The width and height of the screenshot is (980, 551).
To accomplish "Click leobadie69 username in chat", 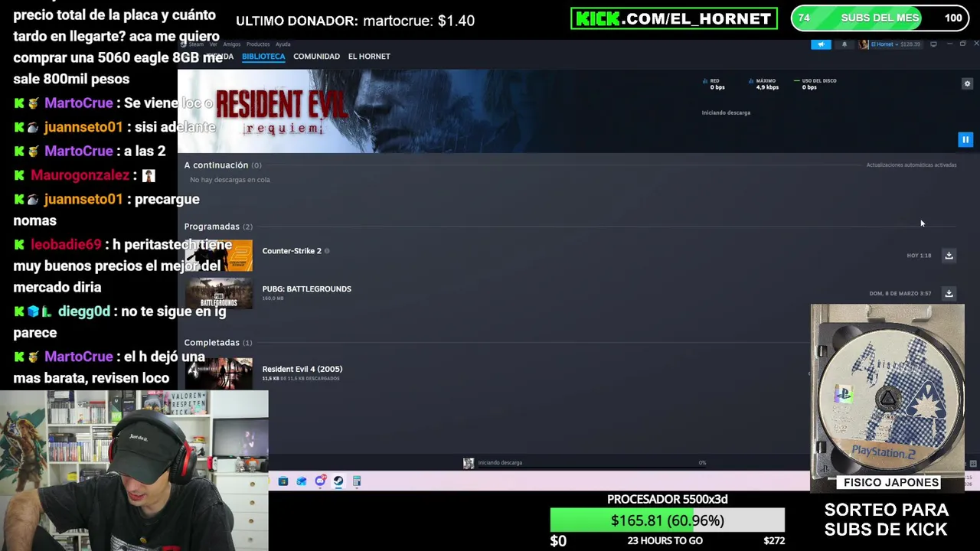I will tap(66, 245).
